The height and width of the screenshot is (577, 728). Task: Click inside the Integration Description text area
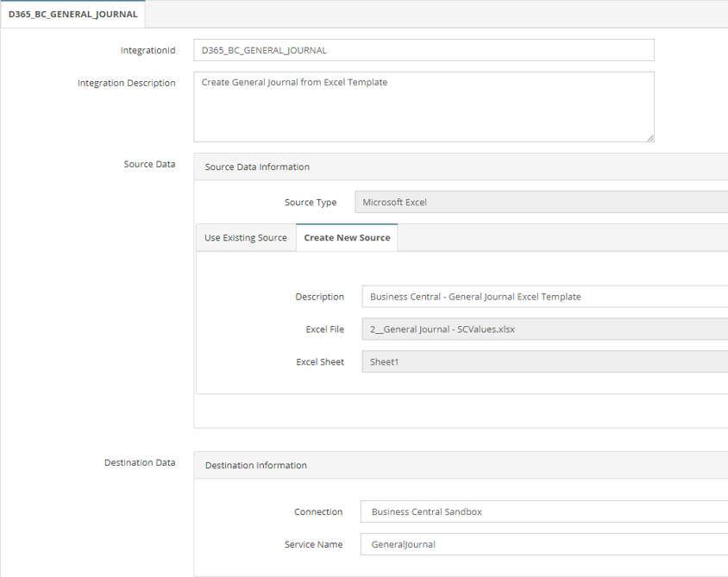point(423,103)
